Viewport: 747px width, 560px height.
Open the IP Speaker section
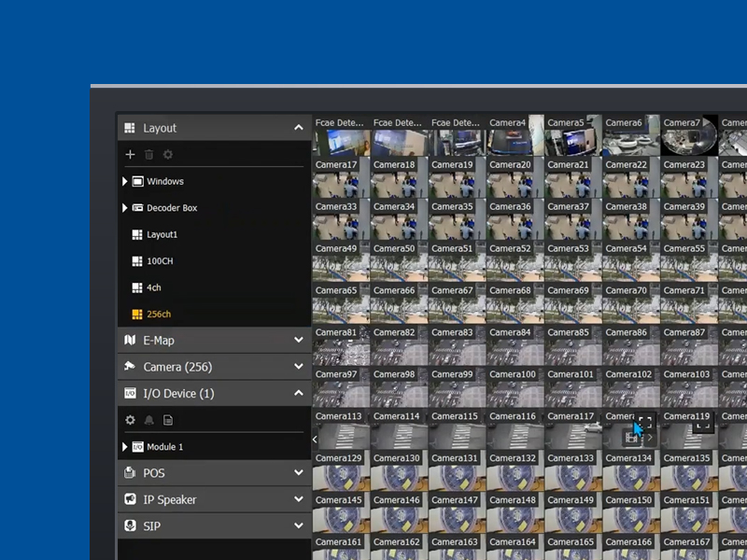coord(298,499)
